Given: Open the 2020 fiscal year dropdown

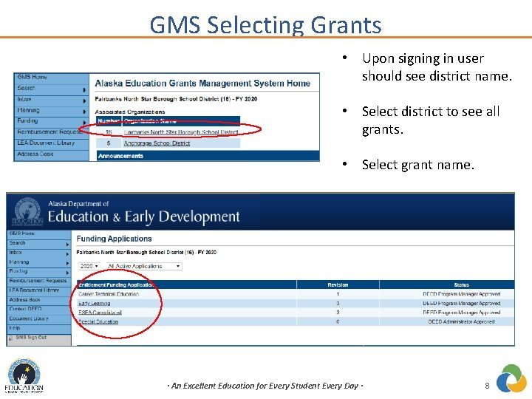Looking at the screenshot, I should [x=89, y=266].
